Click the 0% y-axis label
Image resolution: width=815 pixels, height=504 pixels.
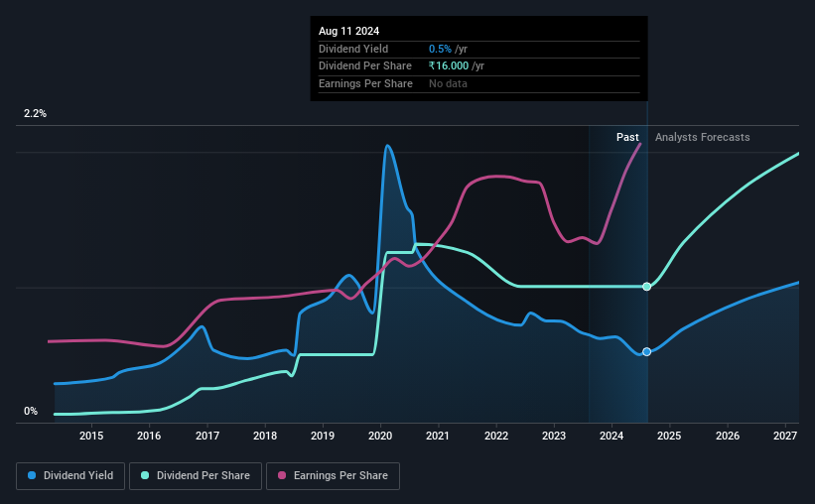coord(31,411)
